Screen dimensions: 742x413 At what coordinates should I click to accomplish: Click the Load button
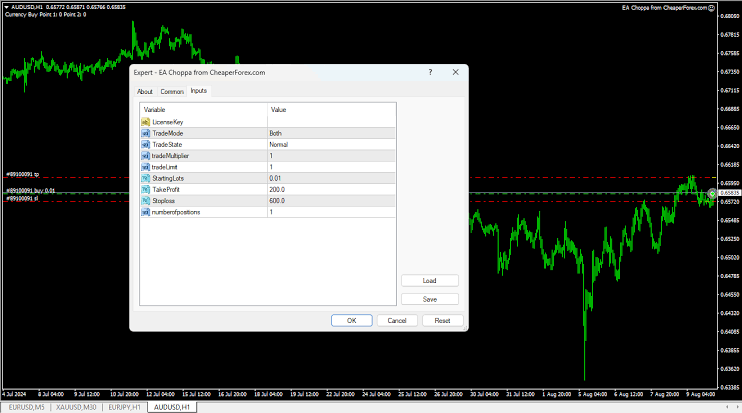430,281
